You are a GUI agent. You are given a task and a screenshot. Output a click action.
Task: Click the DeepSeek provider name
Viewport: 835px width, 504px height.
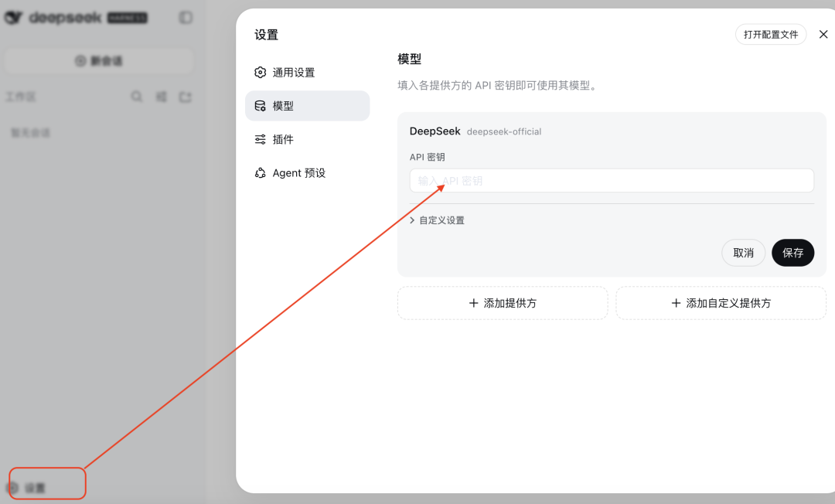[x=435, y=131]
